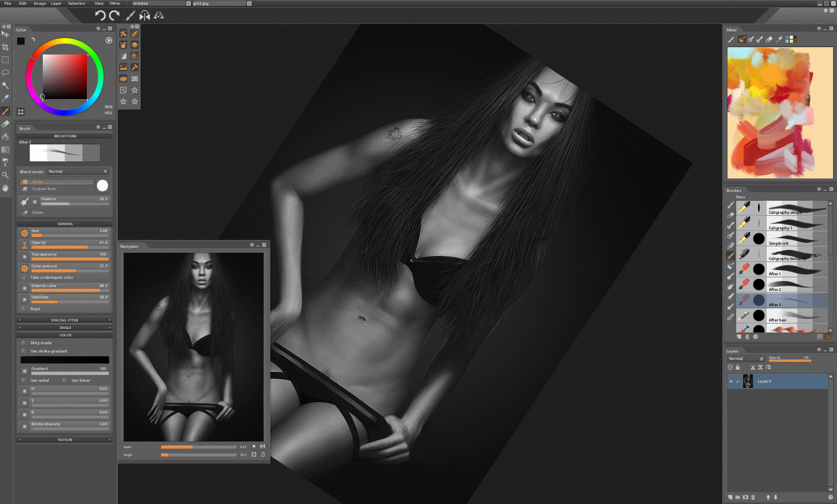This screenshot has width=837, height=504.
Task: Switch to the girl2.jpg document tab
Action: pos(219,3)
